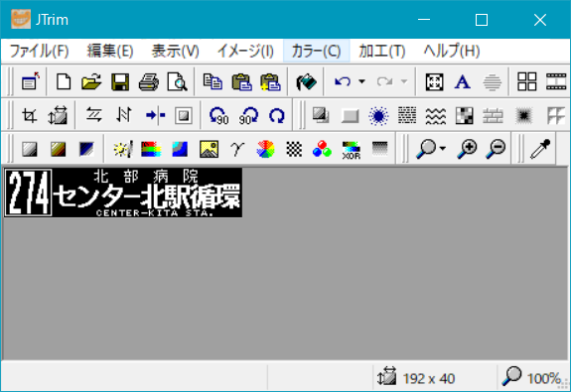Expand the magnifier zoom dropdown arrow

tap(443, 149)
